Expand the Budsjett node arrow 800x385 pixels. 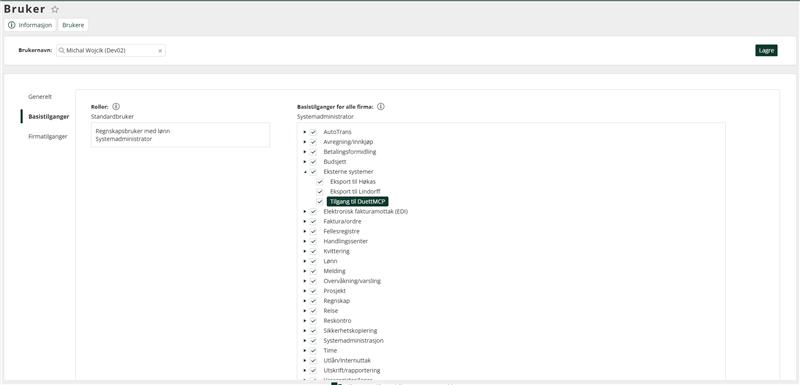tap(305, 162)
